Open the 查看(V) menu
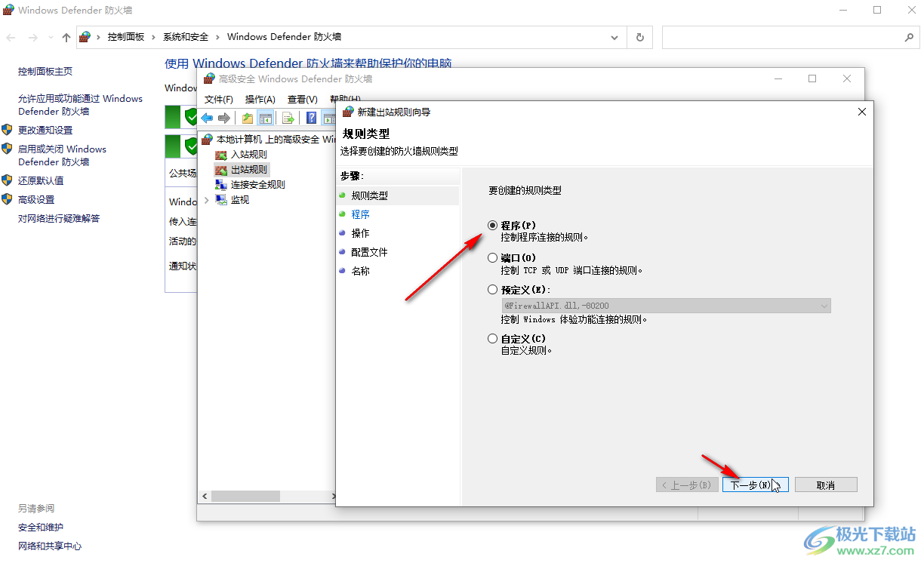 tap(303, 99)
